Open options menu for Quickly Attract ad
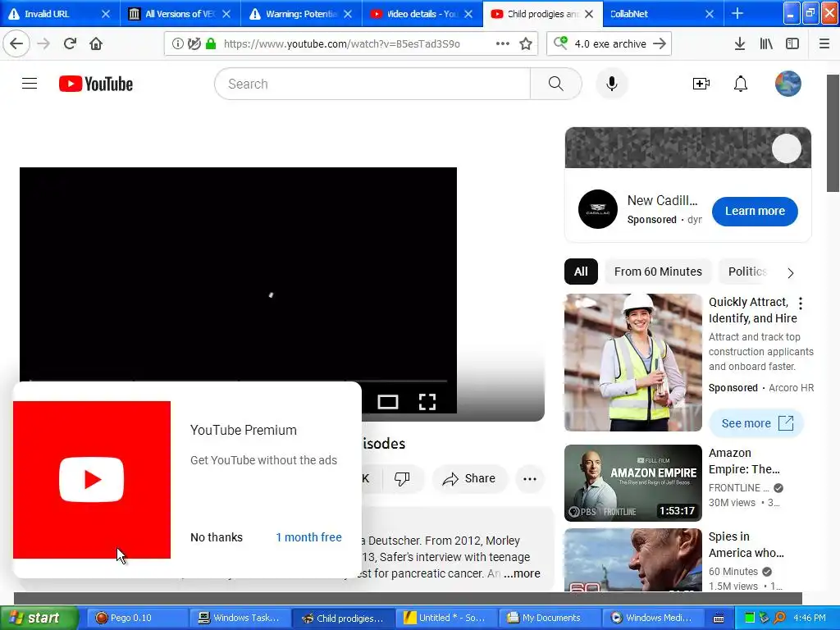The image size is (840, 630). 801,304
